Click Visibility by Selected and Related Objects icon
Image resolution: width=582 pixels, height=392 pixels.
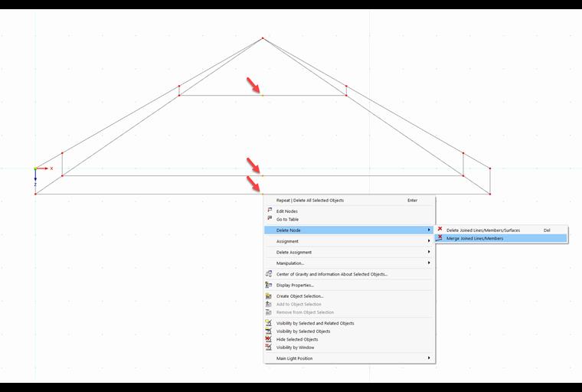tap(269, 323)
